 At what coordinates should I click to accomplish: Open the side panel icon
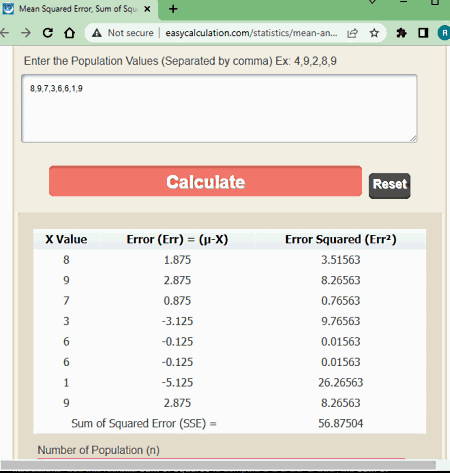(423, 33)
